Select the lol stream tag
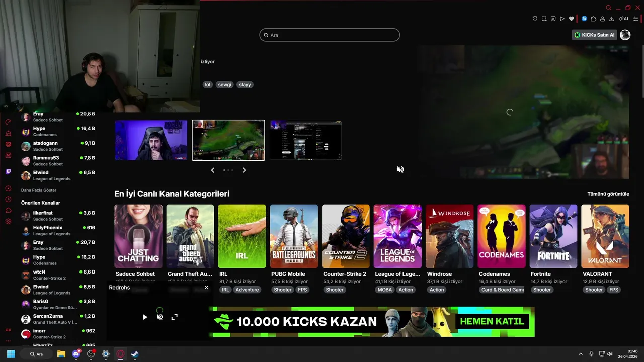The image size is (644, 362). coord(207,85)
